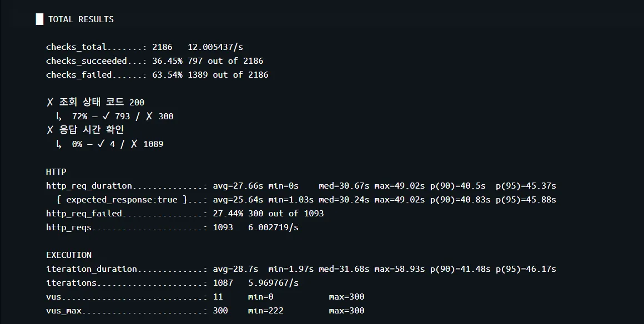Click the iteration_duration metric name

92,269
